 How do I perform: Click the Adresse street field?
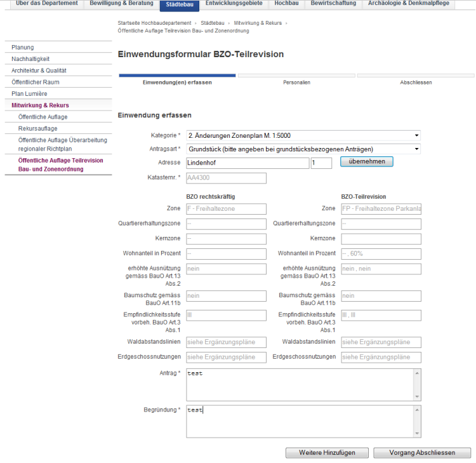(248, 163)
